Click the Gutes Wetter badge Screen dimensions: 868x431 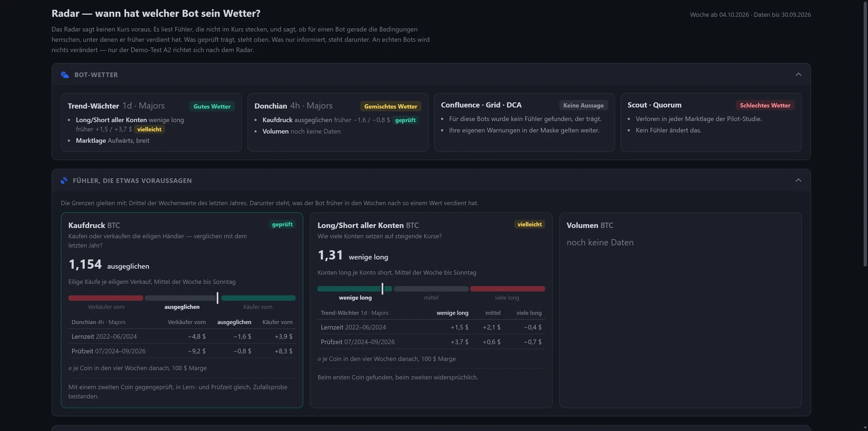pyautogui.click(x=212, y=106)
